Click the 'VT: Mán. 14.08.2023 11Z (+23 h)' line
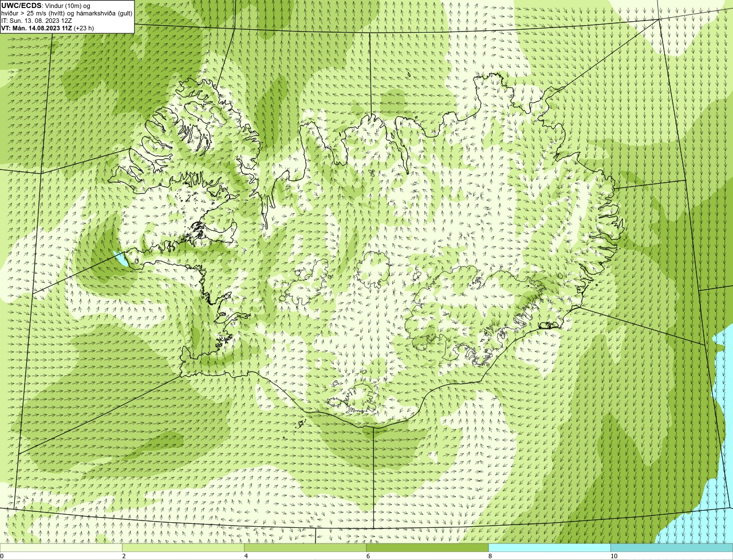 tap(48, 27)
